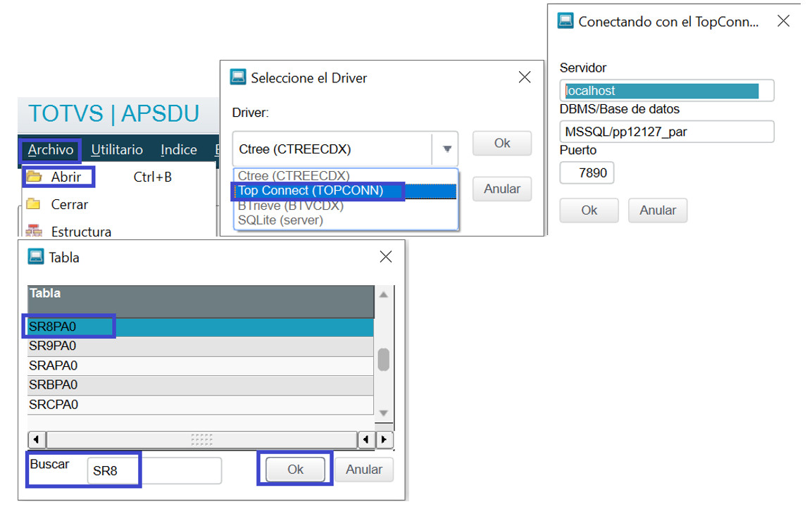Click the table list scroll-up arrow
This screenshot has width=812, height=509.
click(384, 295)
